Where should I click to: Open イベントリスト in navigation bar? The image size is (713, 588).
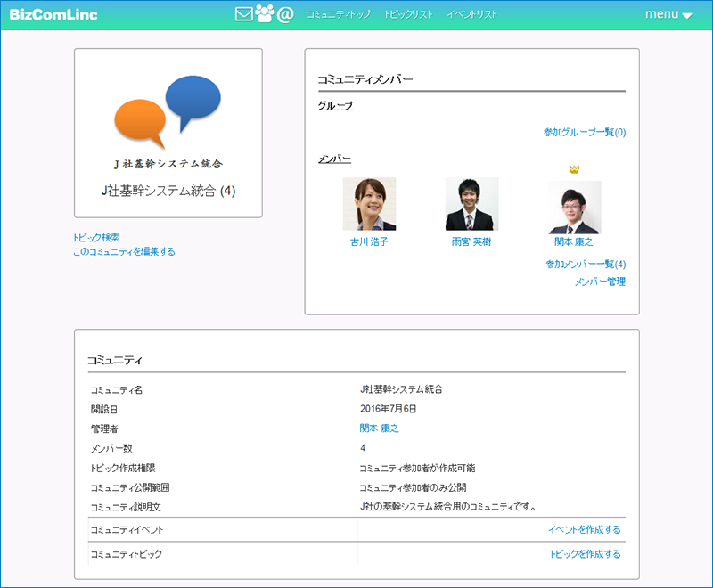pos(471,15)
